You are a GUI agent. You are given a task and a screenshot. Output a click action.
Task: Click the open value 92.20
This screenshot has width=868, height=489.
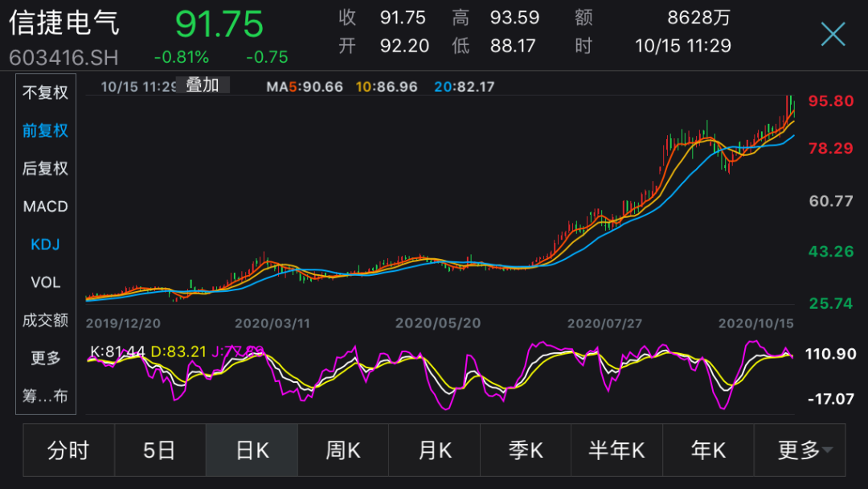coord(404,46)
